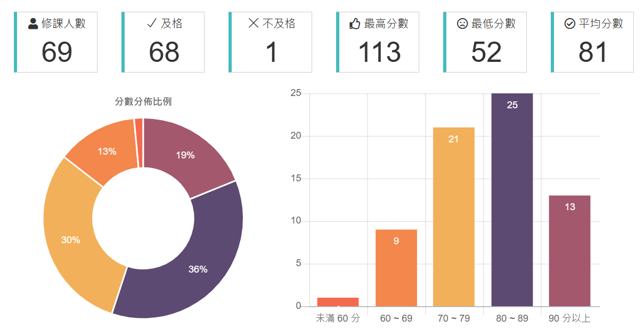The width and height of the screenshot is (644, 335).
Task: Click the 80 ~ 89 axis label
Action: coord(512,318)
